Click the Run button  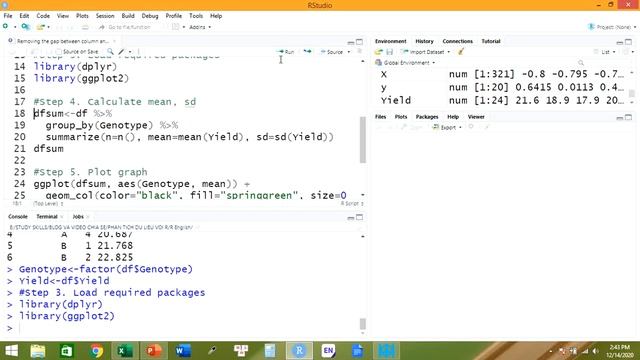click(x=286, y=52)
